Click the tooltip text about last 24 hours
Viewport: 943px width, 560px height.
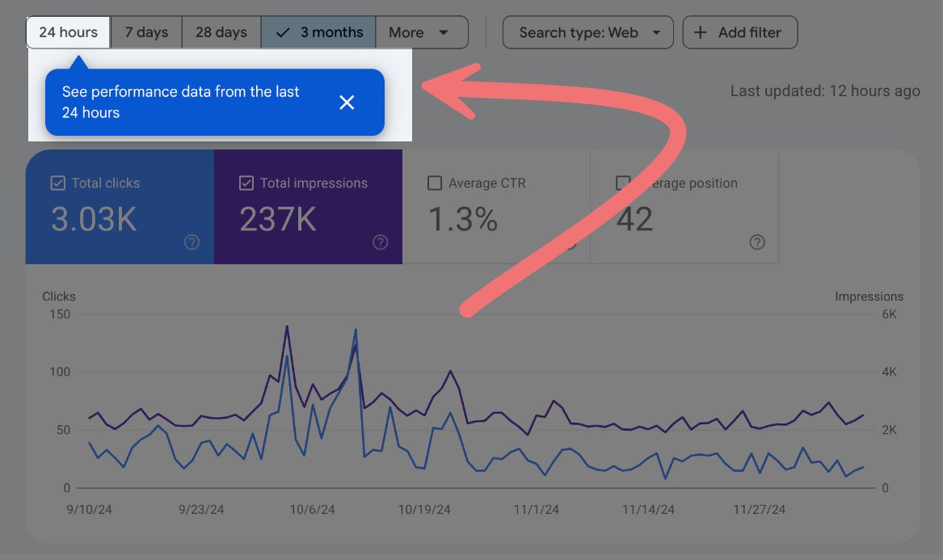(x=180, y=103)
